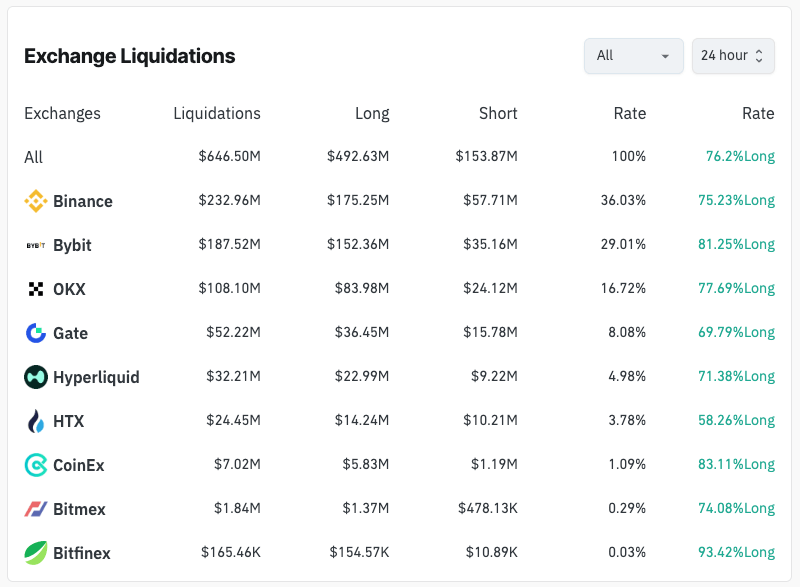Click the CoinEx logo icon
The width and height of the screenshot is (800, 587).
tap(35, 465)
